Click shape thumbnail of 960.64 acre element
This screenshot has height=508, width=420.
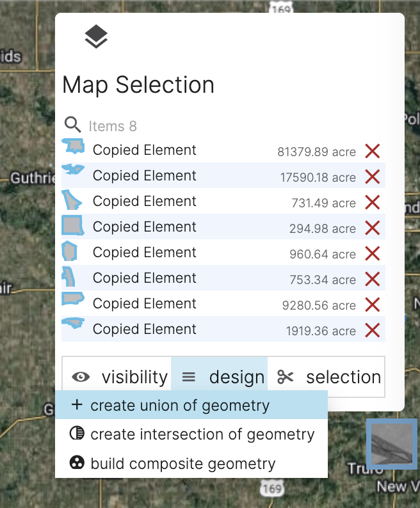pyautogui.click(x=69, y=251)
